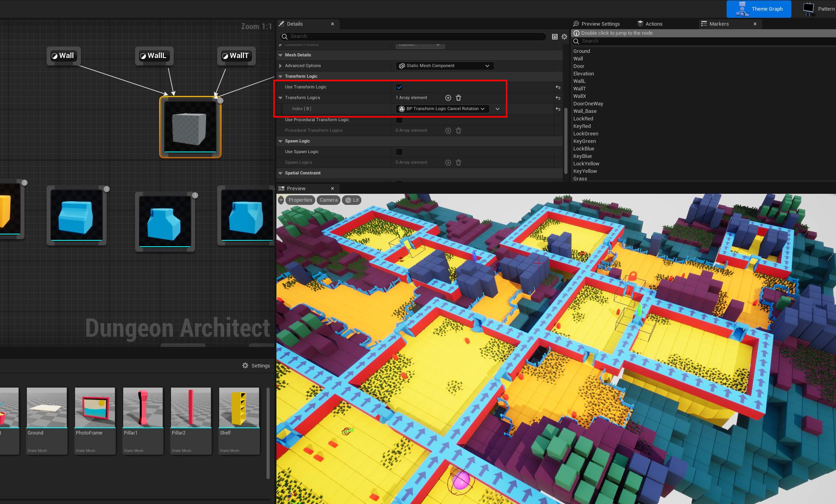Open the Preview viewport options dropdown

point(281,200)
